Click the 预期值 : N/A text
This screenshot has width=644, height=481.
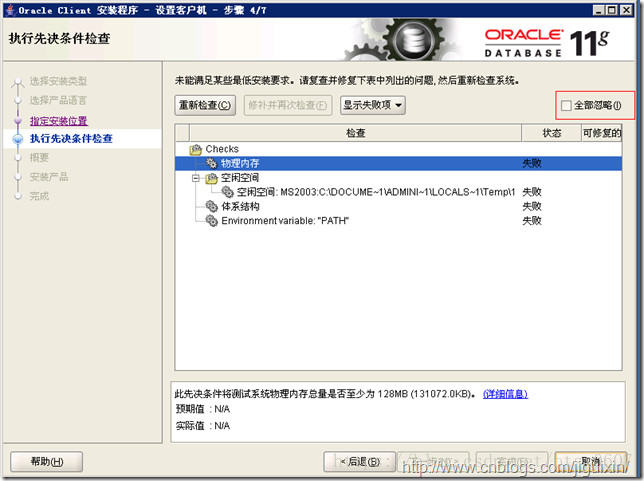[x=202, y=409]
